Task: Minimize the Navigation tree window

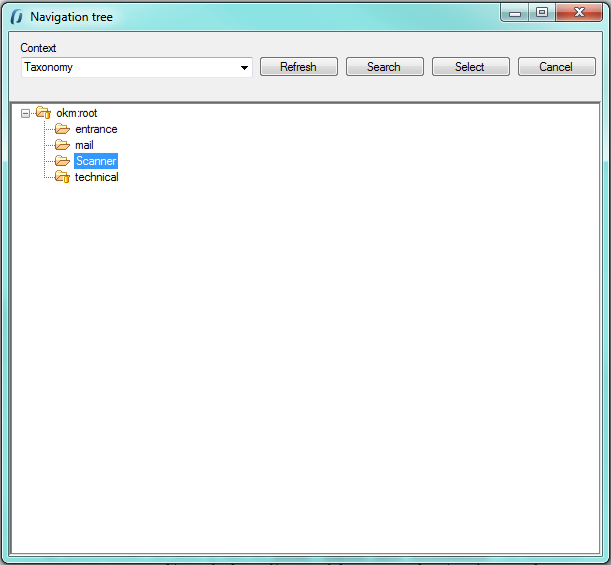Action: [x=515, y=13]
